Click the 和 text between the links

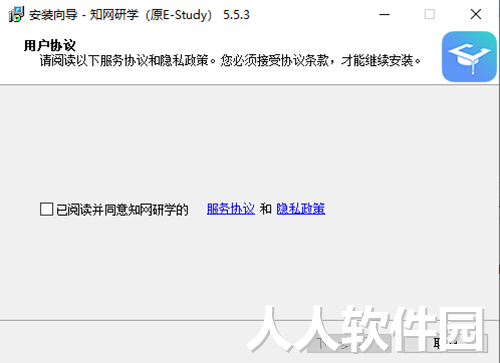(266, 209)
